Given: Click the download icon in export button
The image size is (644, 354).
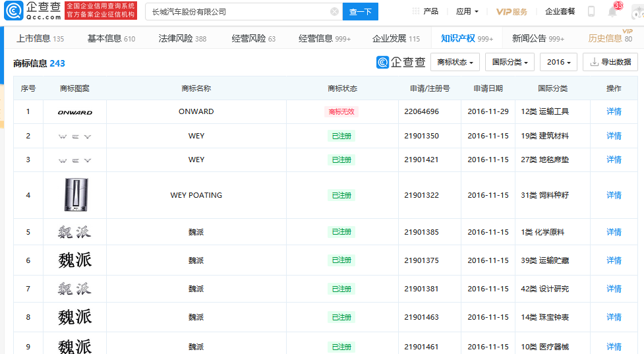Looking at the screenshot, I should [594, 62].
